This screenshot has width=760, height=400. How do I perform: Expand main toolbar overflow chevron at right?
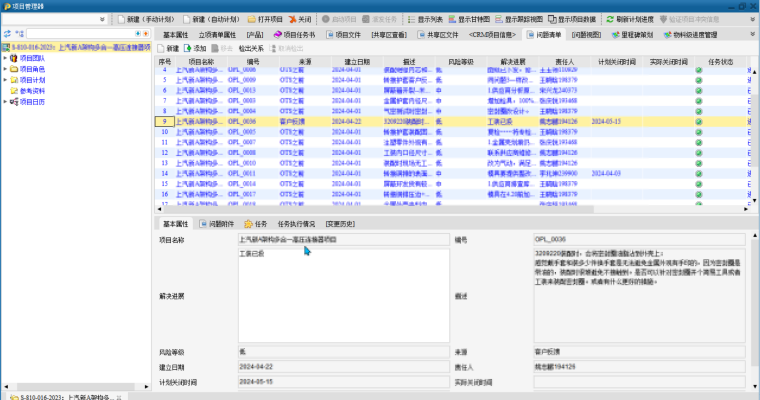coord(753,19)
